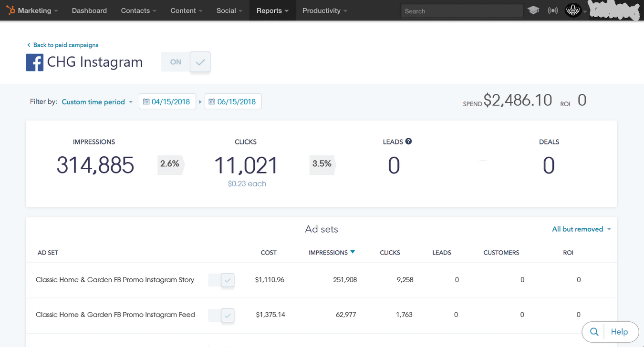Click the 3.5% conversion rate badge
Image resolution: width=644 pixels, height=347 pixels.
tap(323, 164)
